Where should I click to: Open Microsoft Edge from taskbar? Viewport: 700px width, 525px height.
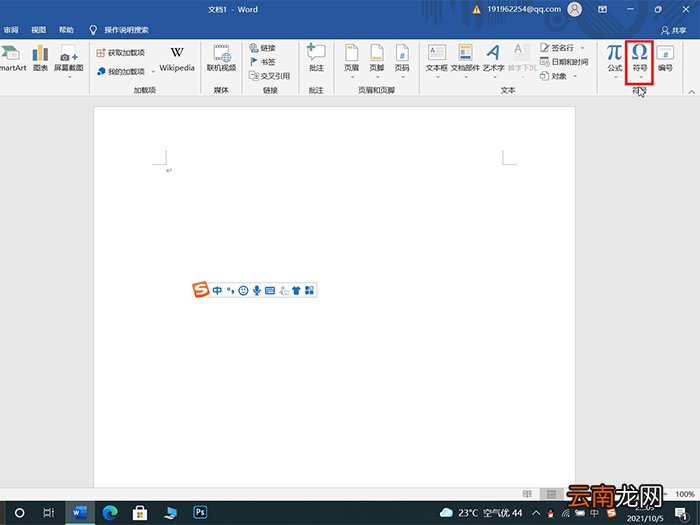point(110,512)
